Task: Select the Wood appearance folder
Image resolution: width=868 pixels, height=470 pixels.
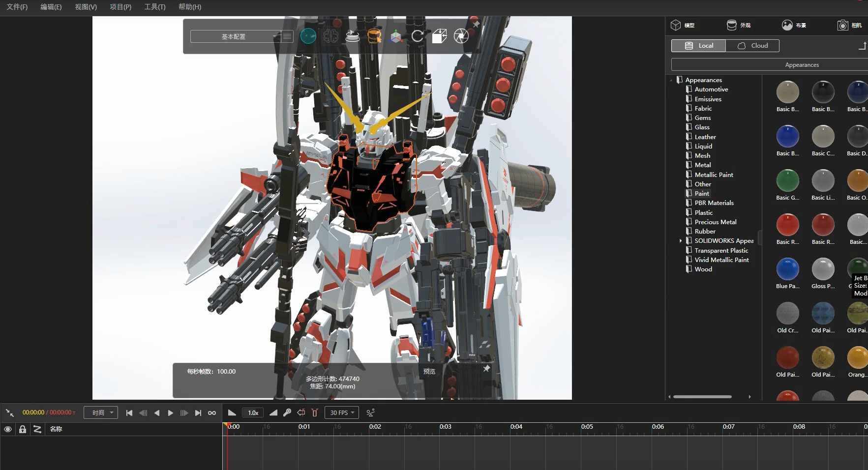Action: (x=703, y=269)
